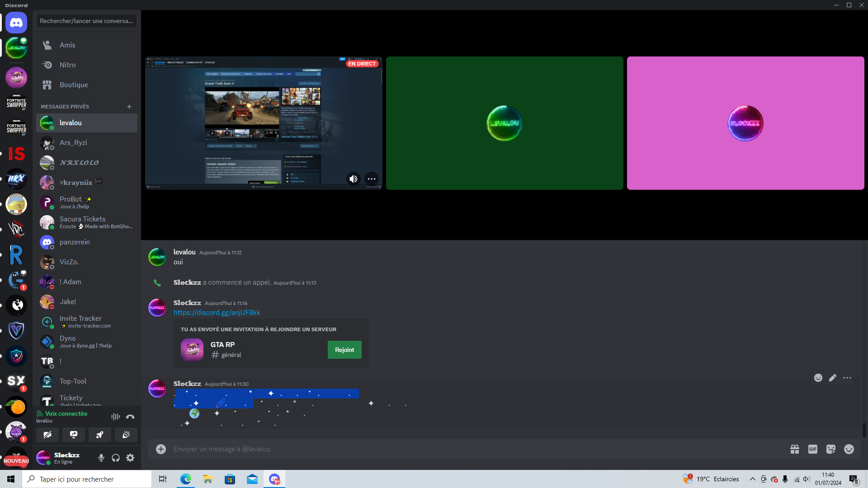Open the Dyno conversation
The image size is (868, 488).
(x=87, y=342)
